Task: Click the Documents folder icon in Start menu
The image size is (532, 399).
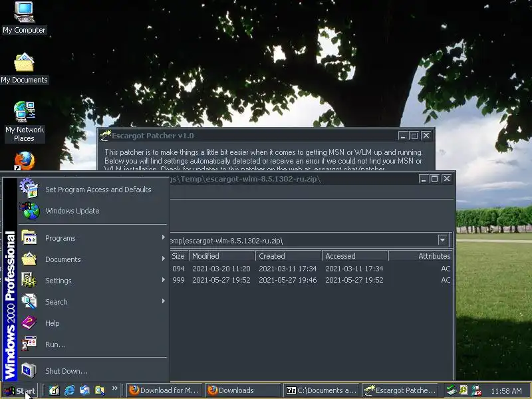Action: point(29,259)
